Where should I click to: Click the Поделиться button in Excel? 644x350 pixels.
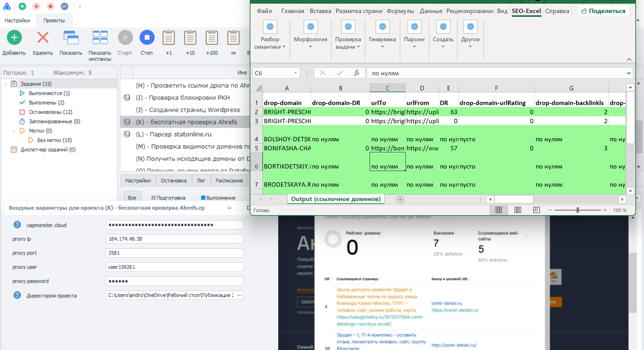[x=603, y=11]
